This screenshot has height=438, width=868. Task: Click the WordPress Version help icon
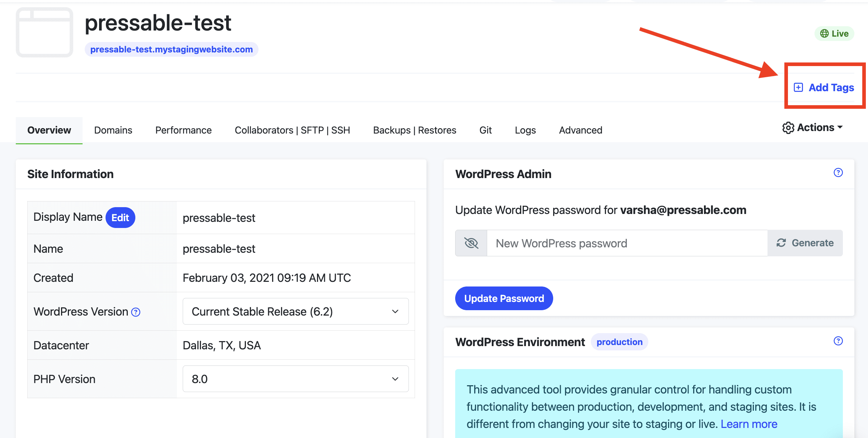(x=135, y=312)
